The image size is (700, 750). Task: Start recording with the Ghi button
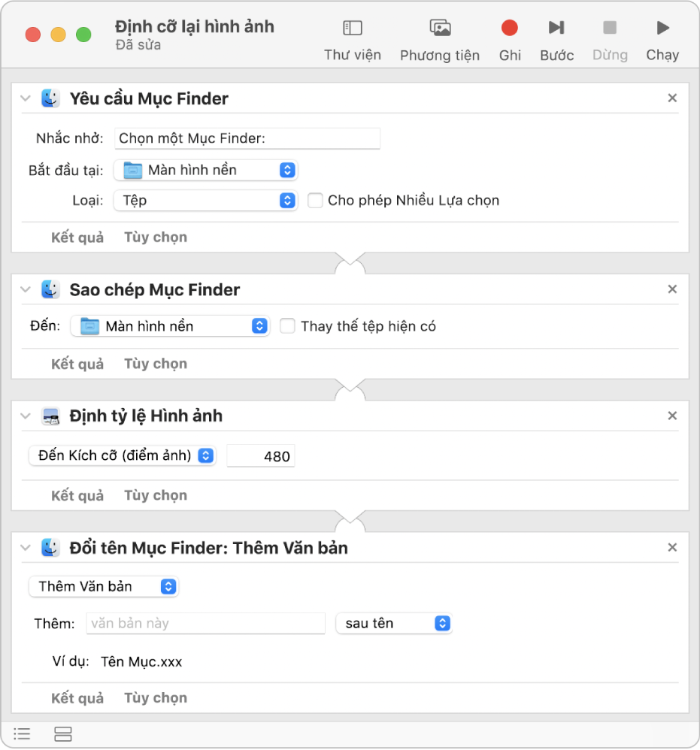pyautogui.click(x=510, y=39)
